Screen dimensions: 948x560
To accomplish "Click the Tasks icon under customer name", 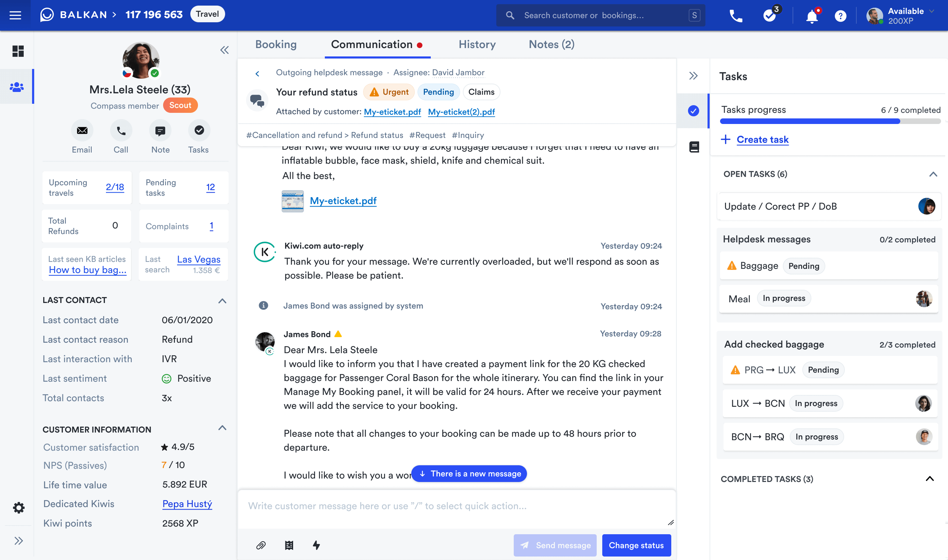I will (x=199, y=131).
